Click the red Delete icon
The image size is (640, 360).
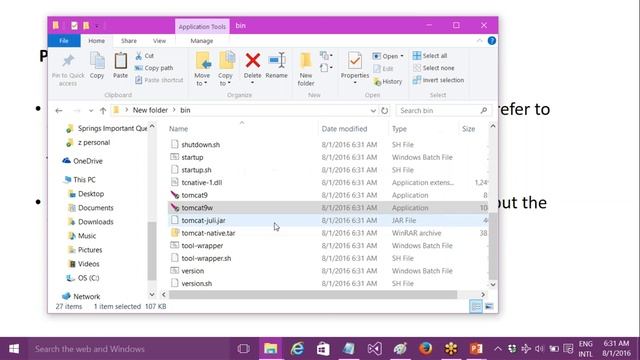(x=253, y=61)
